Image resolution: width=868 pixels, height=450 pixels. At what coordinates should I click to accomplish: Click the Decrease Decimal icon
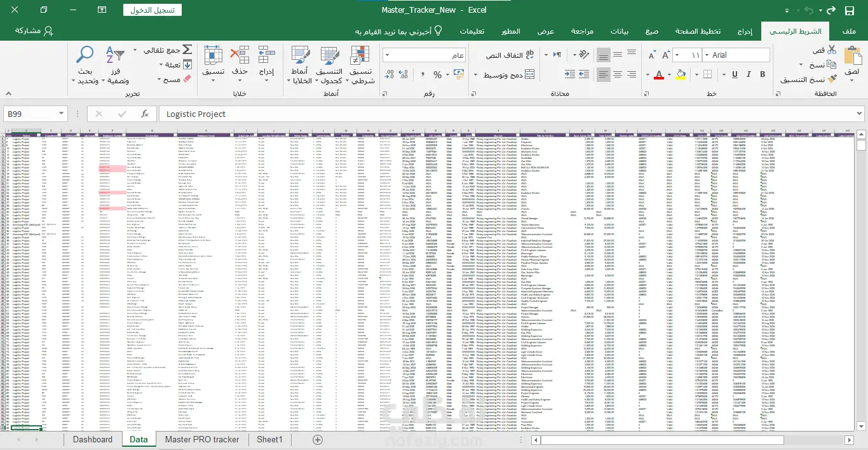coord(388,74)
